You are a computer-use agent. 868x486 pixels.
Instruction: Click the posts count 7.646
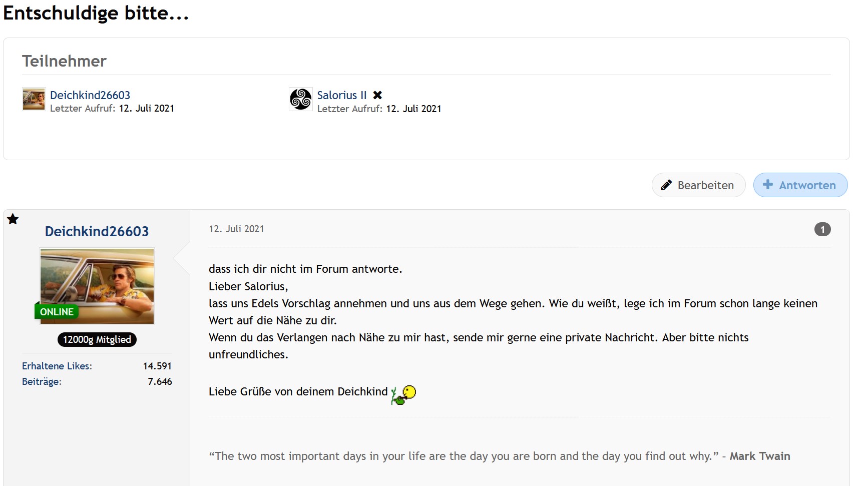coord(160,381)
